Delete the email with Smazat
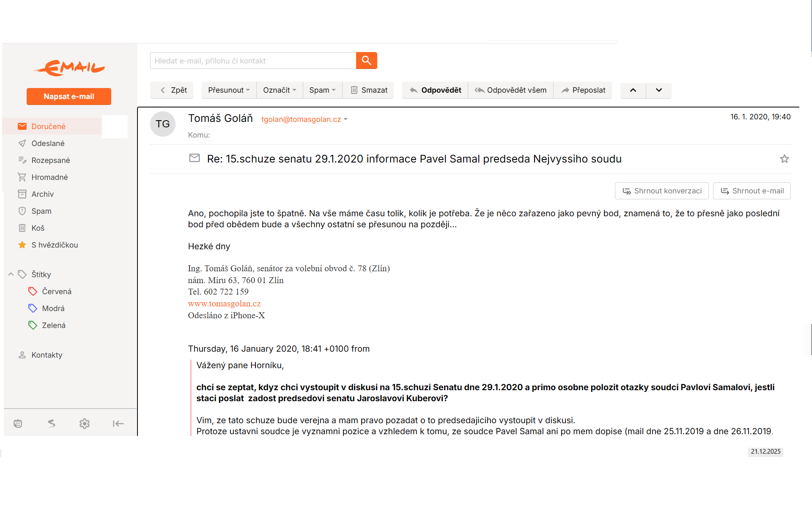 point(369,90)
